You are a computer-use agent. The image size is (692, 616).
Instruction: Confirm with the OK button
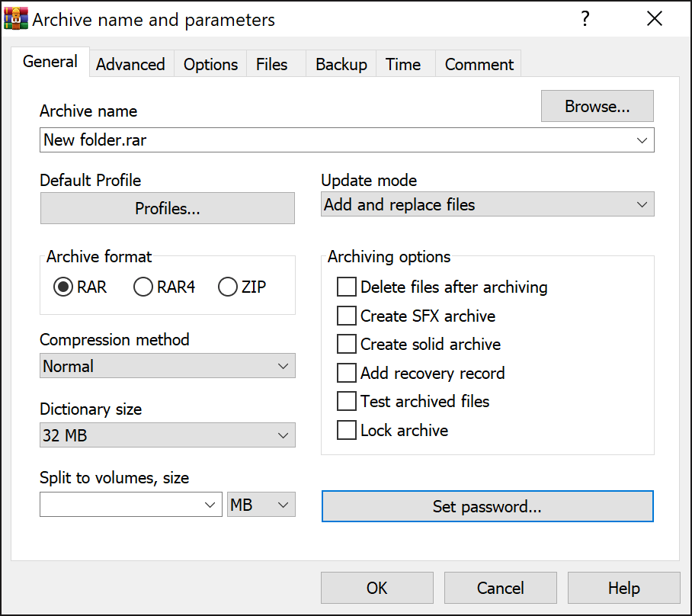click(x=377, y=588)
